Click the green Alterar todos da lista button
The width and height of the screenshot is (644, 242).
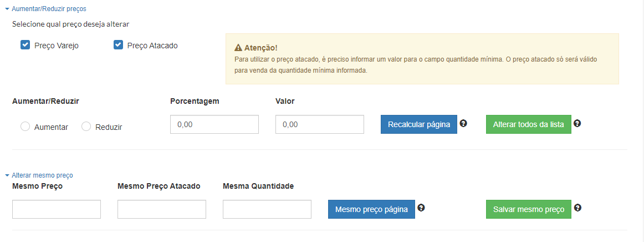coord(529,124)
